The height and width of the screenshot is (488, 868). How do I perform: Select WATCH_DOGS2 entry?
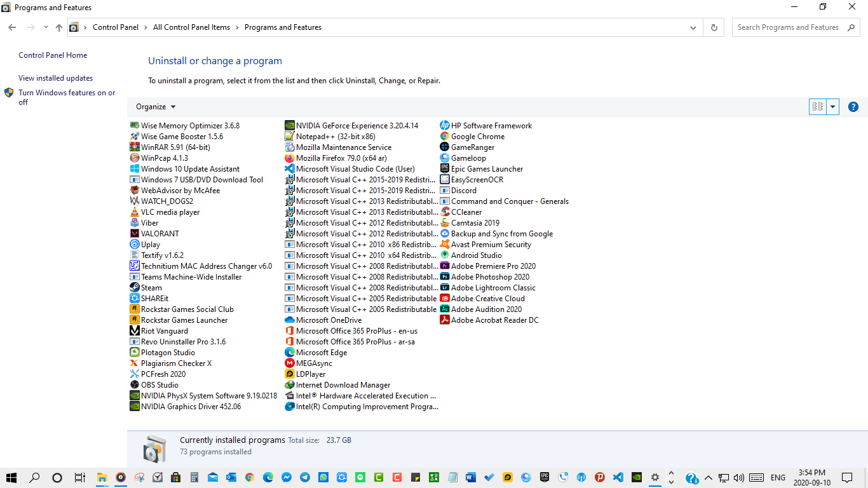tap(161, 201)
